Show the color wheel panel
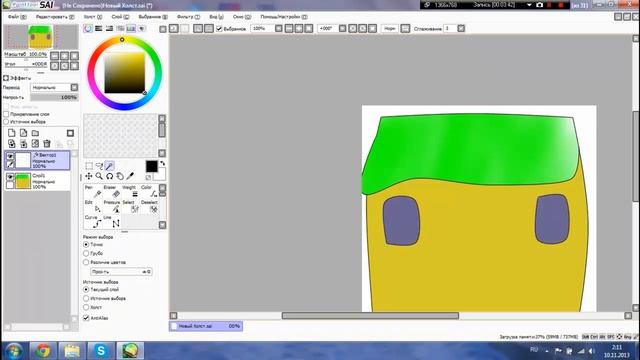 point(88,29)
